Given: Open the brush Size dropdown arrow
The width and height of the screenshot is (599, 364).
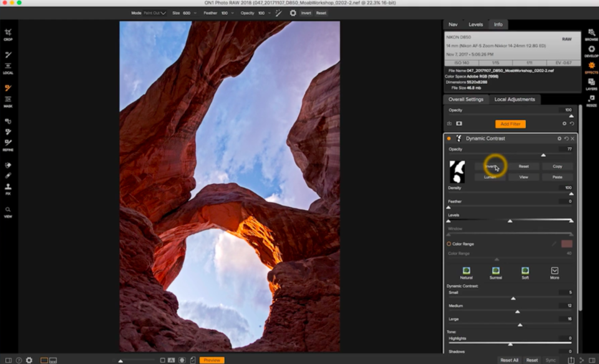Looking at the screenshot, I should click(x=195, y=13).
